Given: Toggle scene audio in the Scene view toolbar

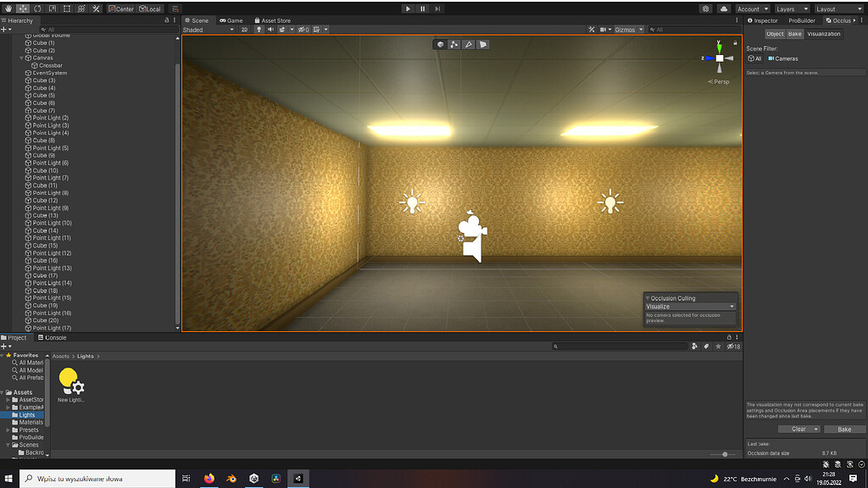Looking at the screenshot, I should click(270, 29).
